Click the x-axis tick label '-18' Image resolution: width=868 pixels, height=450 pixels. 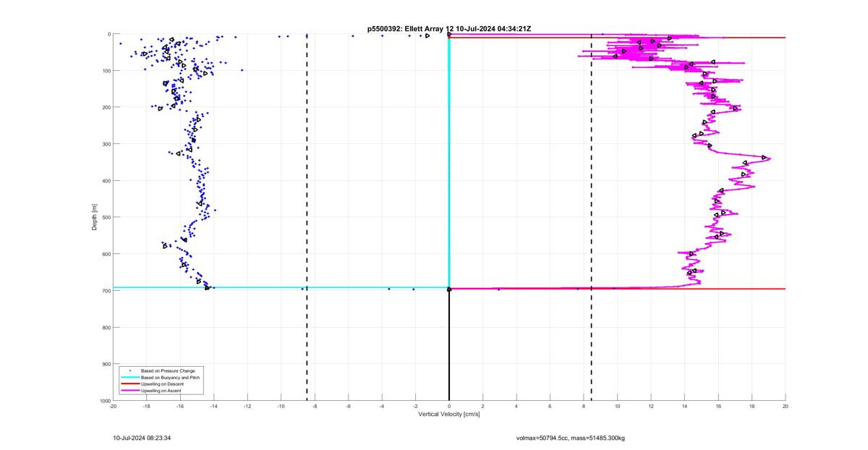pos(146,406)
